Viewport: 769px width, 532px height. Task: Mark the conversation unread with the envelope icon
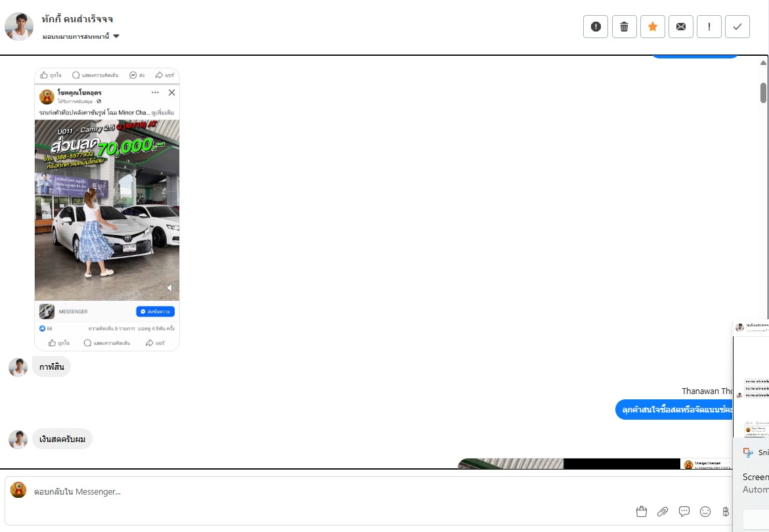681,26
